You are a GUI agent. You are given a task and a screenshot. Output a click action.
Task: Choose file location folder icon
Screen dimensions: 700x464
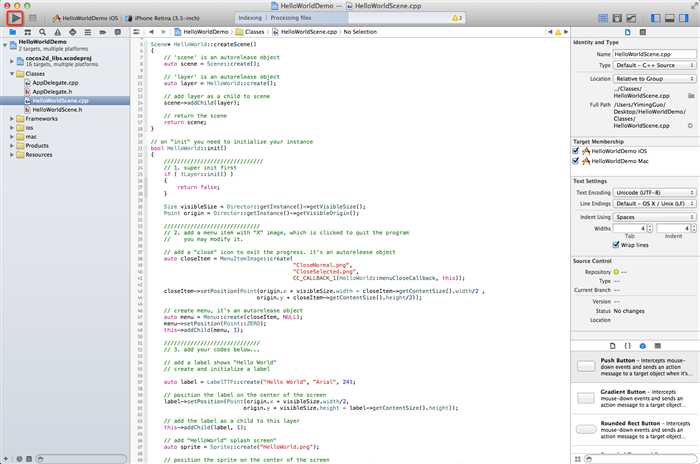(x=691, y=96)
